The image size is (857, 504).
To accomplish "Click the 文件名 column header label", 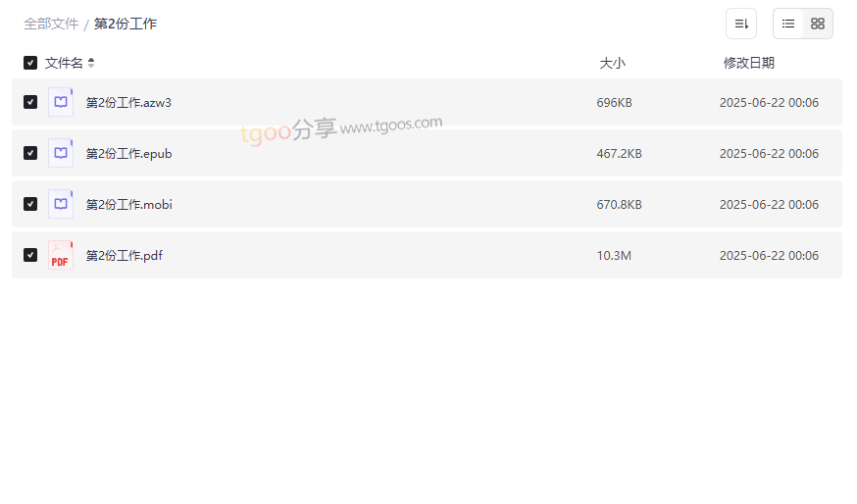I will pyautogui.click(x=64, y=63).
